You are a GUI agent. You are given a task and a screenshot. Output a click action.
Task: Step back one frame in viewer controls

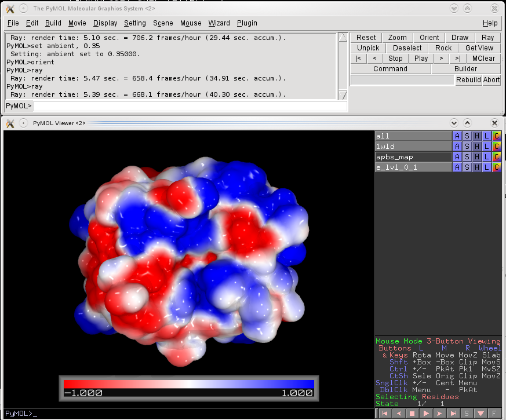[399, 413]
